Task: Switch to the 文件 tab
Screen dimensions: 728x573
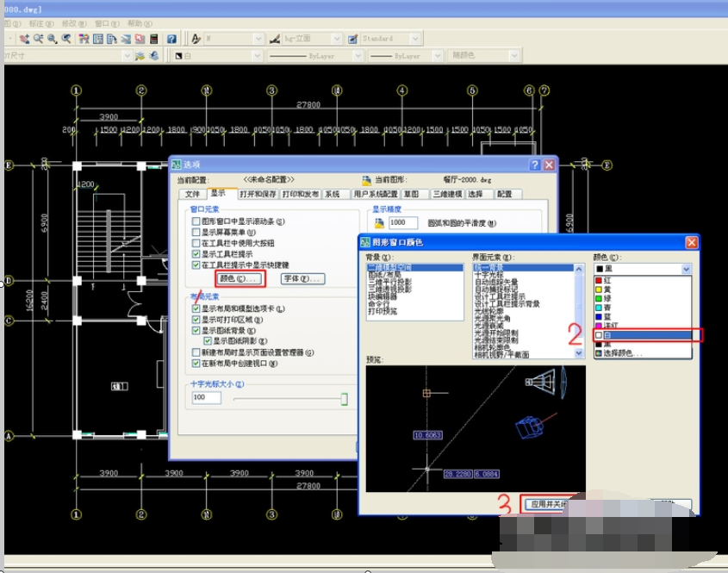Action: click(192, 194)
